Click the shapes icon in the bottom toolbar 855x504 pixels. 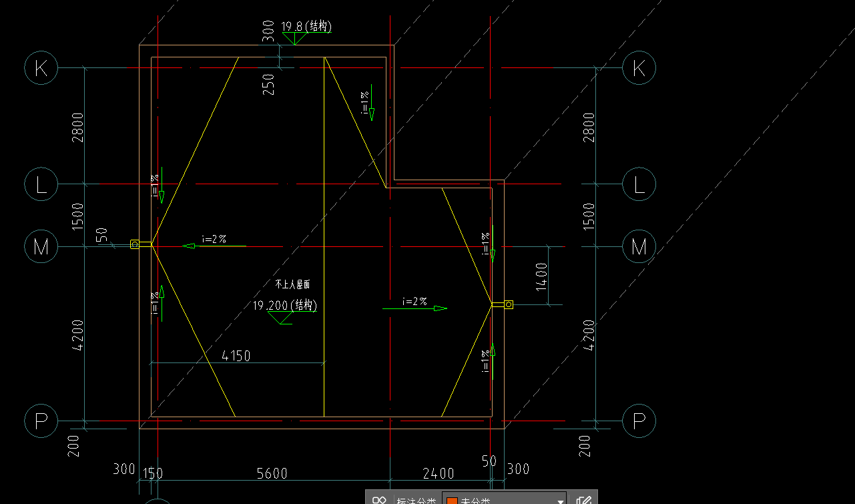[x=379, y=500]
